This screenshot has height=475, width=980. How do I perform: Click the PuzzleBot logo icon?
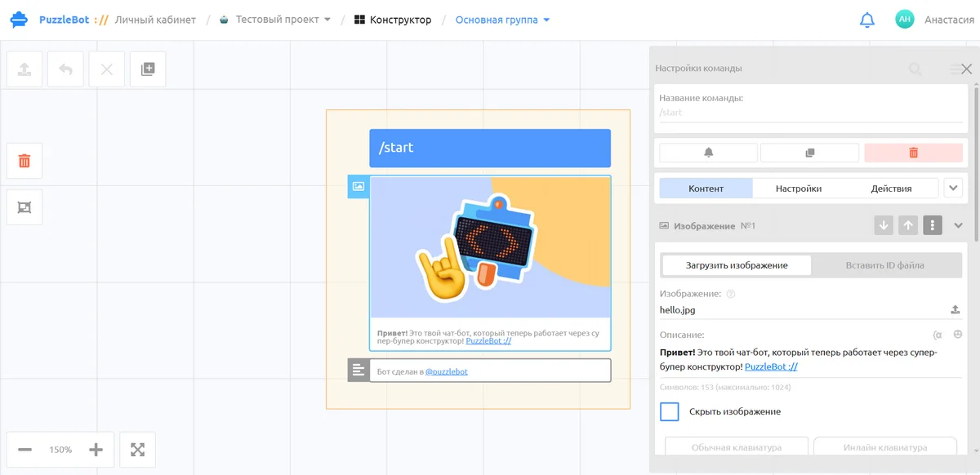20,20
